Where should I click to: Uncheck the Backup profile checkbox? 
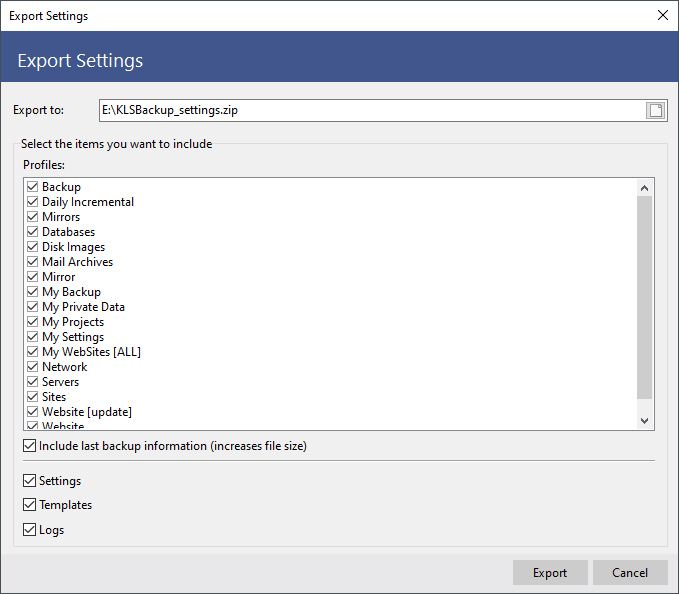point(33,187)
